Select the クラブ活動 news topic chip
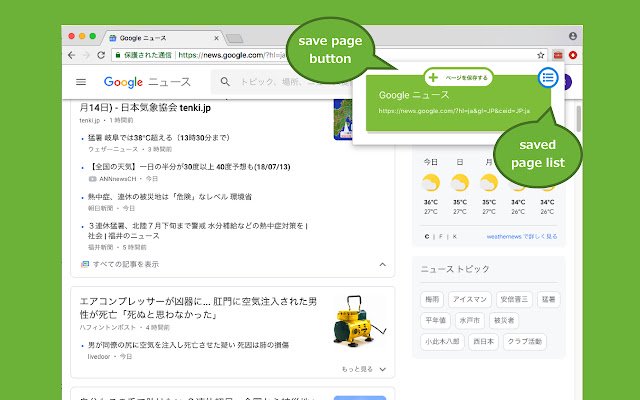 click(x=525, y=342)
